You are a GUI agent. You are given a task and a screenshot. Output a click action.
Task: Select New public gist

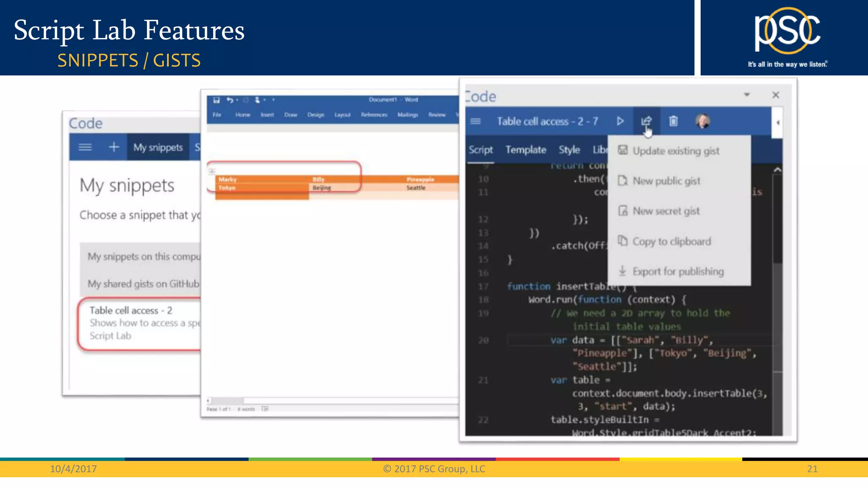(666, 181)
